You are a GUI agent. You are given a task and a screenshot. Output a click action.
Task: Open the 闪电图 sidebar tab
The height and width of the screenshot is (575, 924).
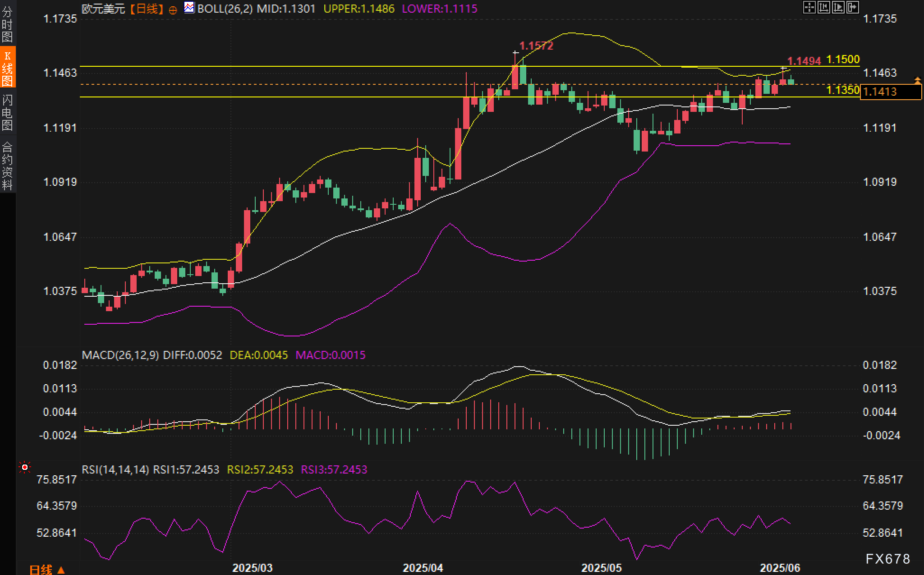pyautogui.click(x=7, y=112)
